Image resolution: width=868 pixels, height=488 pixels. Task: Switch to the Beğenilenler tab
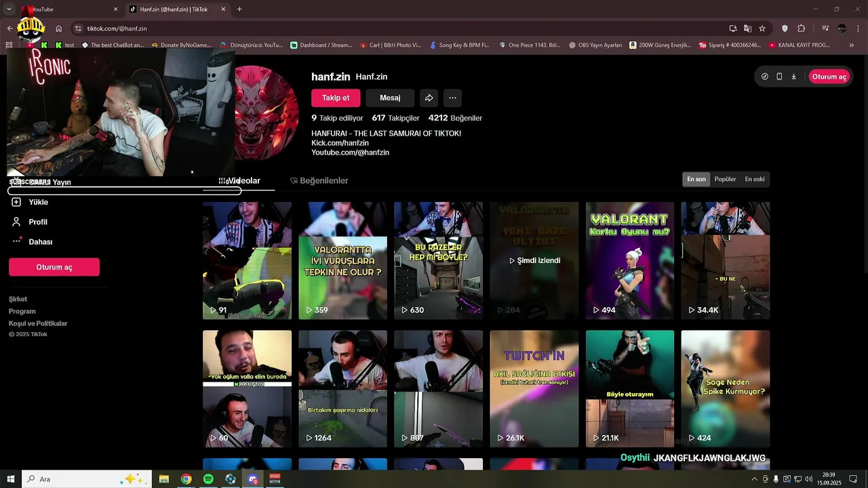319,181
